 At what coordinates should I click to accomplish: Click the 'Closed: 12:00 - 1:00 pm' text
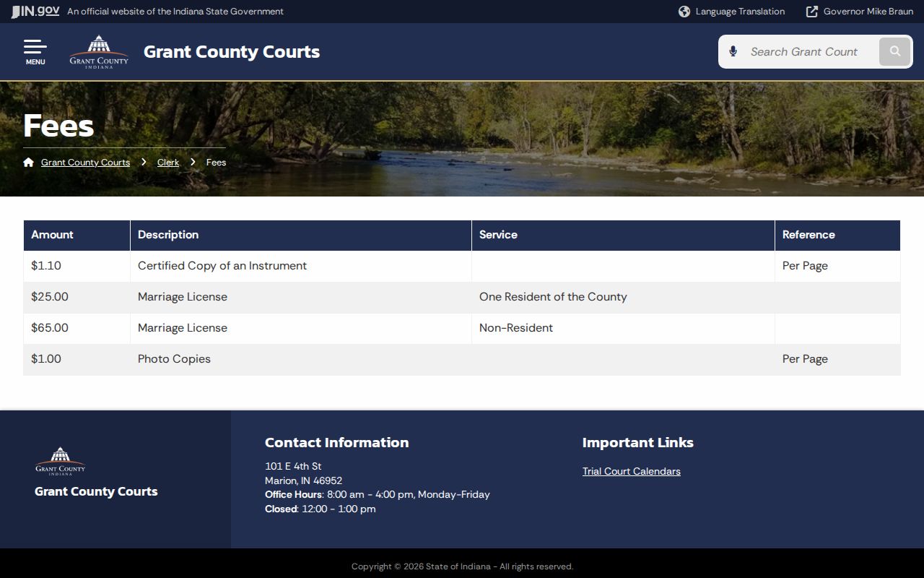321,509
